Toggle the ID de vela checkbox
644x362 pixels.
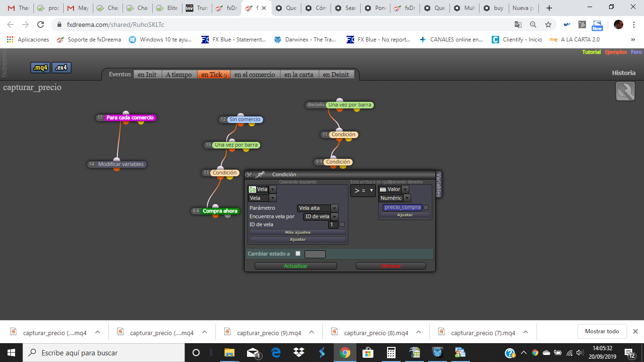342,225
